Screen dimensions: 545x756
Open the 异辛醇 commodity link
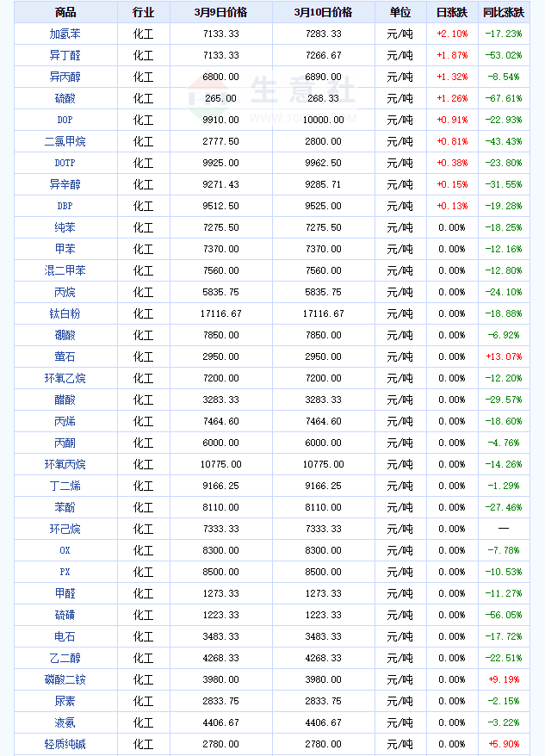65,184
